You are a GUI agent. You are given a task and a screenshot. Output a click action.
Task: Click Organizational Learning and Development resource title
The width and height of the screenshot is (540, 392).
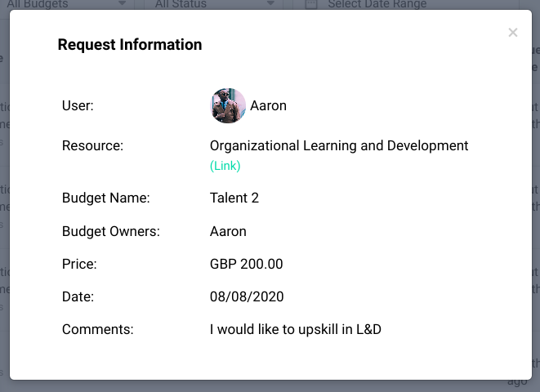click(x=339, y=146)
